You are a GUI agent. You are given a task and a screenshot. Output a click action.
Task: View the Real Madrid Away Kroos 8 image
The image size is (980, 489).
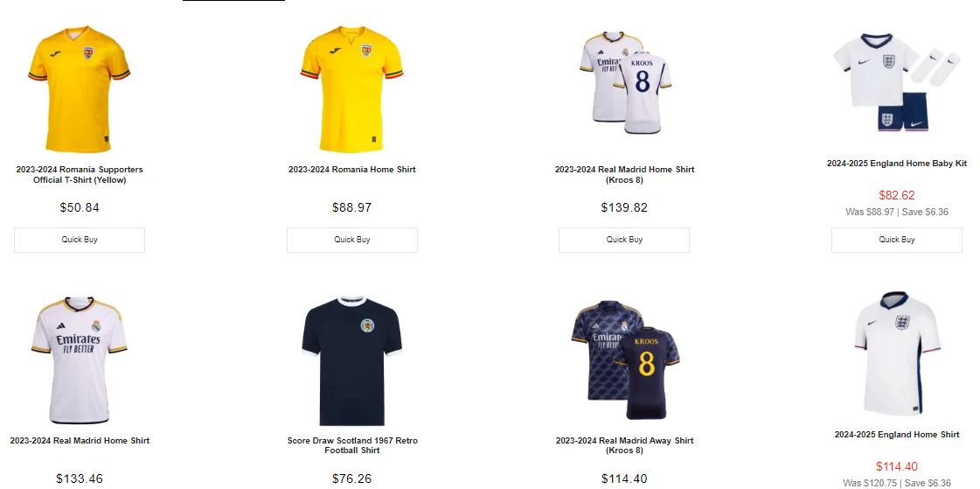pos(624,360)
